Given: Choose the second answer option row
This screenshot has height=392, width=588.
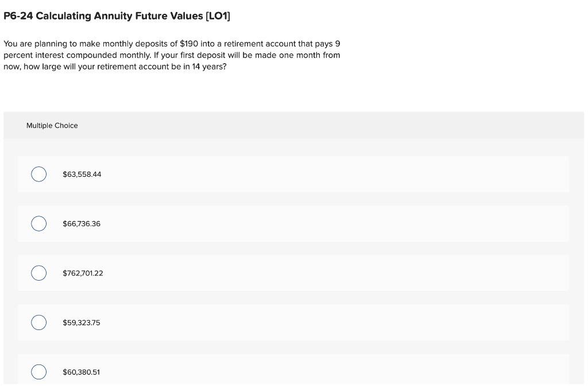Looking at the screenshot, I should pyautogui.click(x=293, y=223).
